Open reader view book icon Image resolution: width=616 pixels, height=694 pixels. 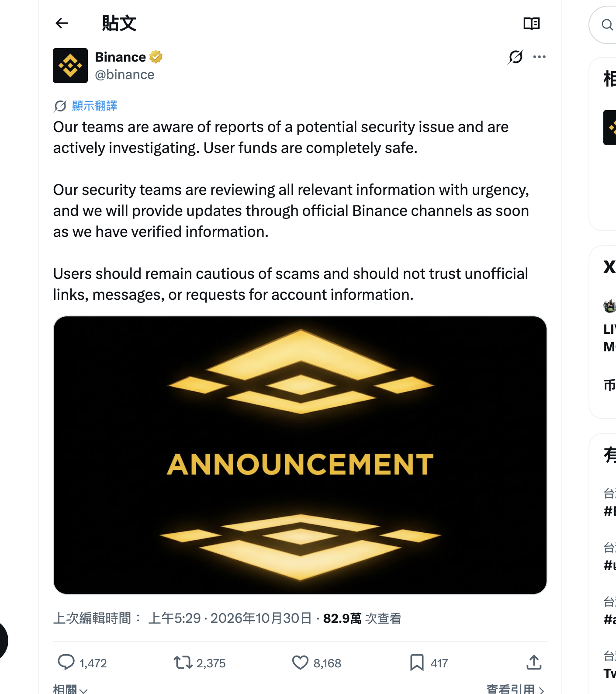click(532, 24)
